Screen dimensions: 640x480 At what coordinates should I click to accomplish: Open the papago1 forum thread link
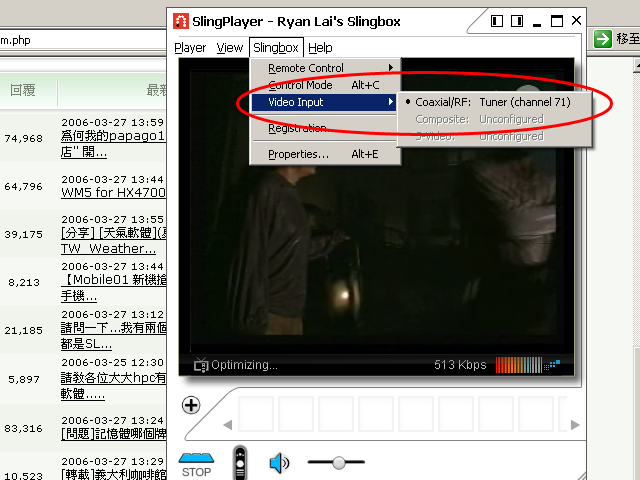tap(113, 144)
